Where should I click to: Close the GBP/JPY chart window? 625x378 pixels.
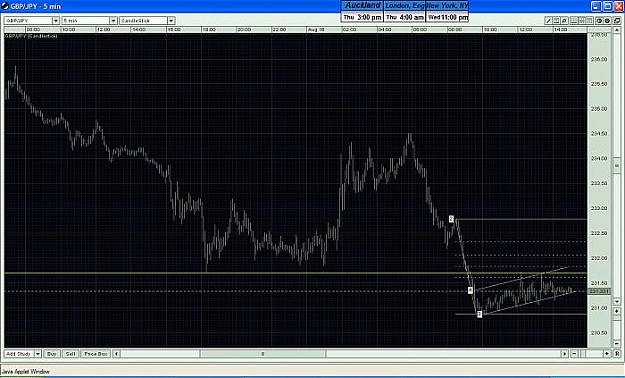coord(618,6)
